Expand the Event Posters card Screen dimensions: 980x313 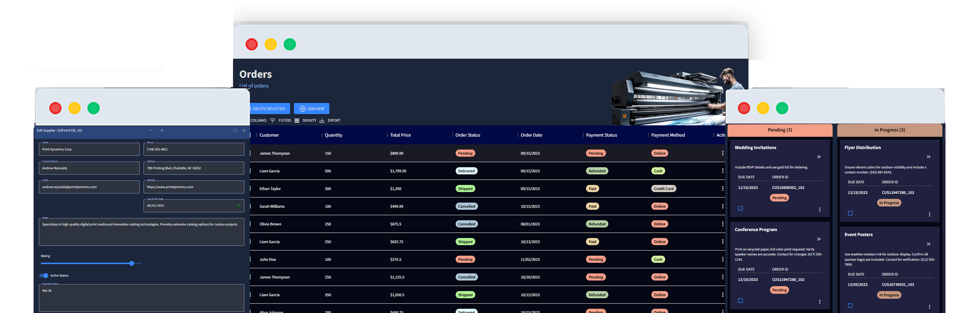[928, 244]
